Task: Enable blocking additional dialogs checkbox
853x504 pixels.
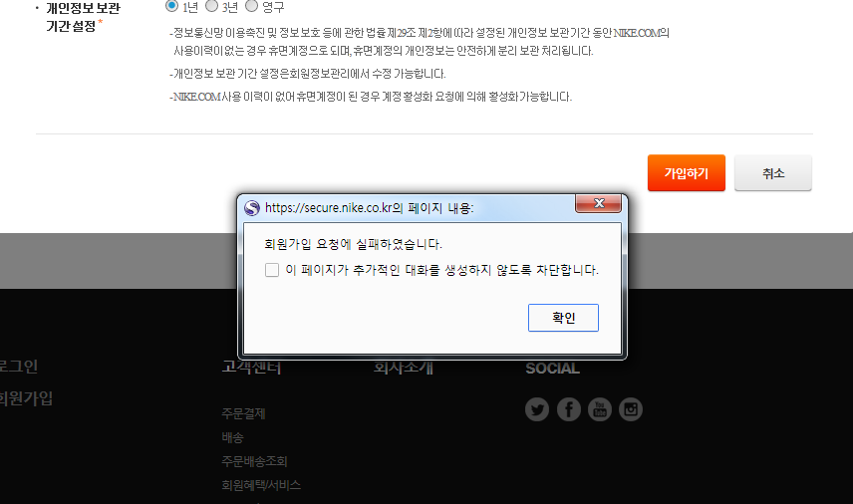Action: coord(271,270)
